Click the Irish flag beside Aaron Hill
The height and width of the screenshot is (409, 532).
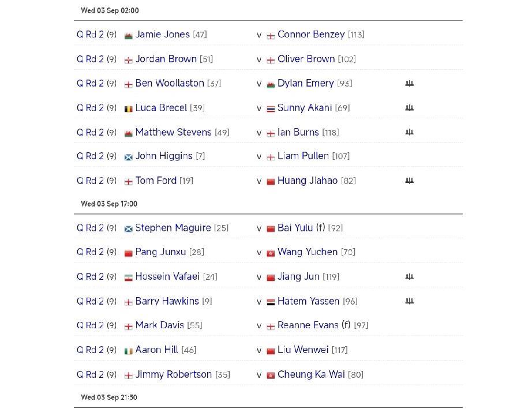(x=129, y=351)
